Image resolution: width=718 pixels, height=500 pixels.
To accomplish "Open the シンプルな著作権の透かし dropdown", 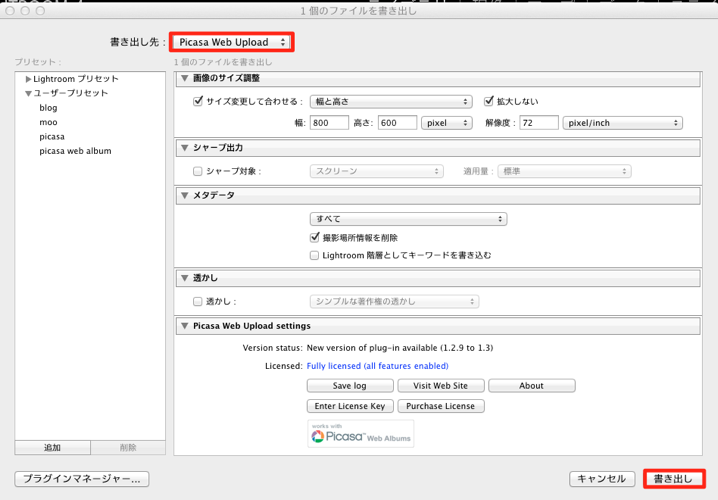I will [x=394, y=301].
